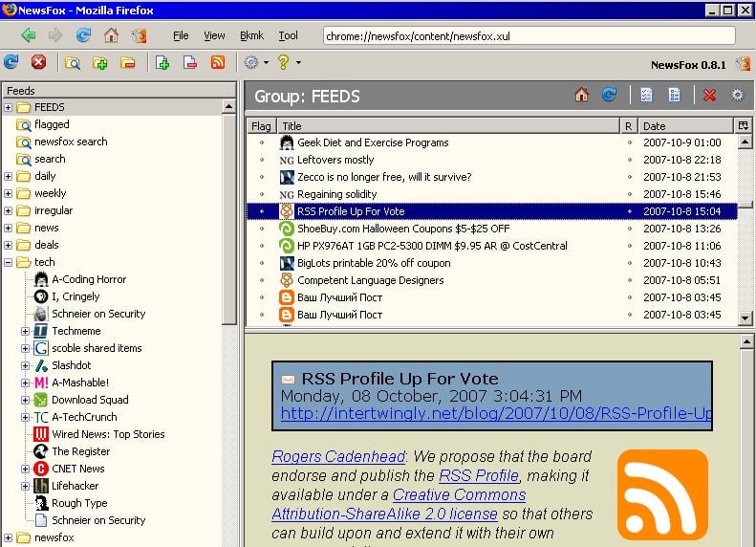Screen dimensions: 756x547
Task: Click the delete folder toolbar icon
Action: coord(128,63)
